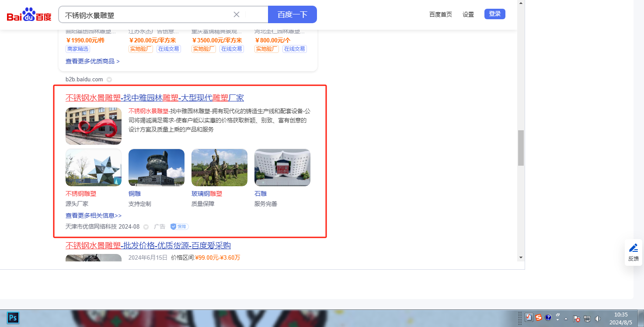Screen dimensions: 644x327
Task: Click the 保障 shield badge
Action: pos(179,226)
